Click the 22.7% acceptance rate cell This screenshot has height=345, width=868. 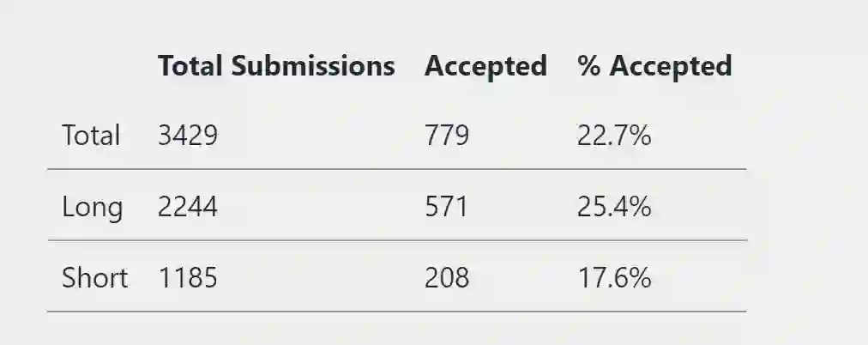(614, 136)
